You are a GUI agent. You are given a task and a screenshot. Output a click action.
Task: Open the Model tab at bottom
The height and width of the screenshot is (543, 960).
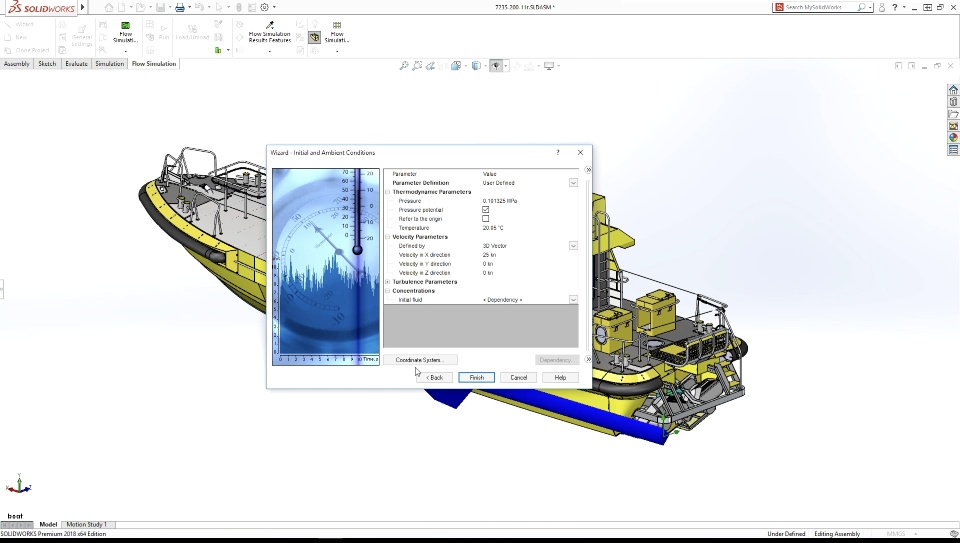48,525
